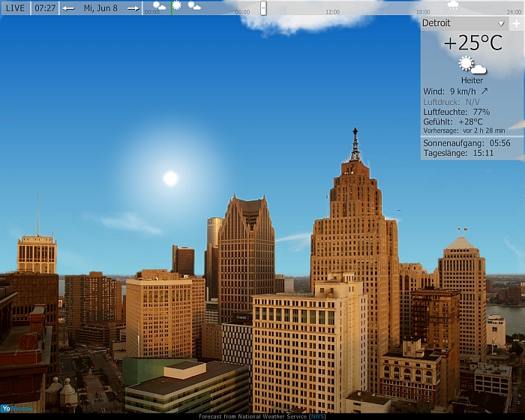Click the Luftfeuchte: 77% row
The width and height of the screenshot is (525, 420).
[x=456, y=112]
